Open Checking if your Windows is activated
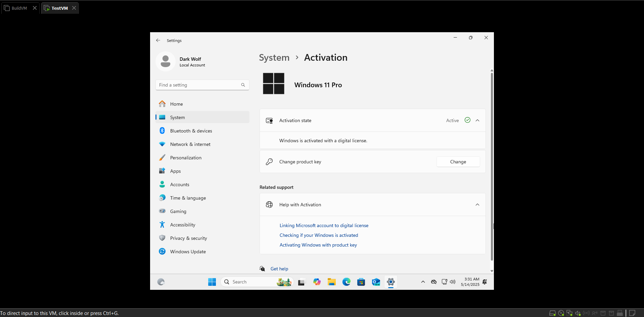Screen dimensions: 644x317 coord(319,235)
